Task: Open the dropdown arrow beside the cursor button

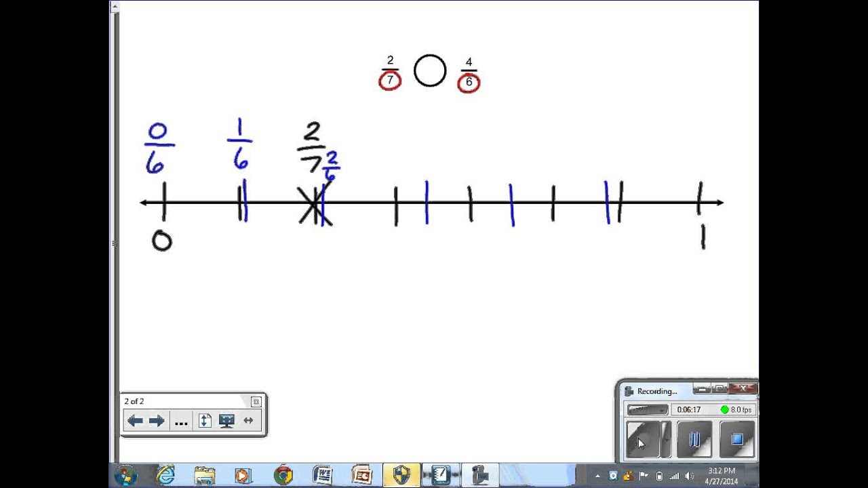Action: pos(666,440)
